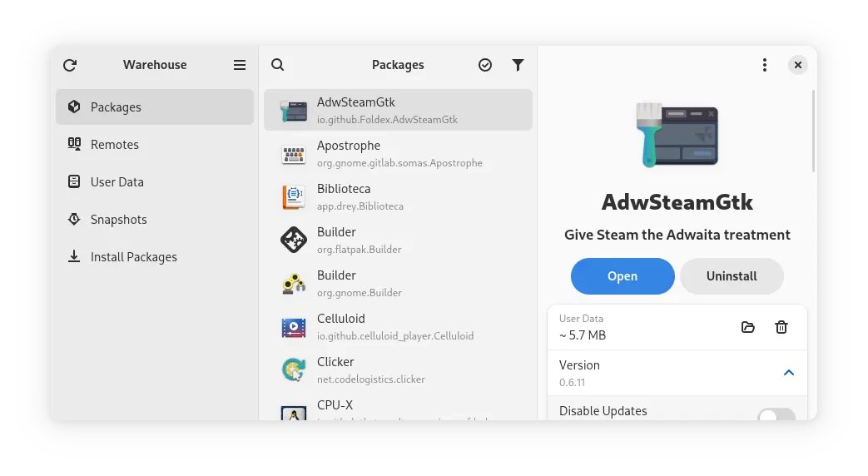Collapse the Version row chevron
The image size is (868, 476).
coord(789,373)
